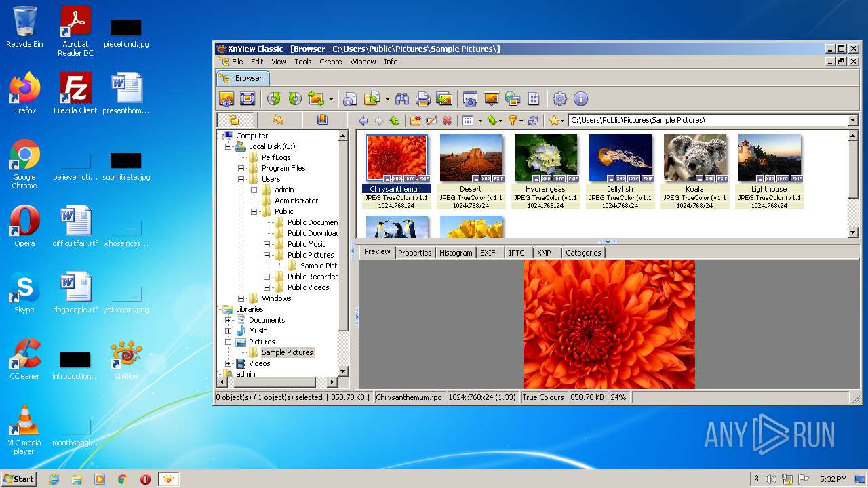Switch sidebar to Favorites star tab

pyautogui.click(x=278, y=120)
